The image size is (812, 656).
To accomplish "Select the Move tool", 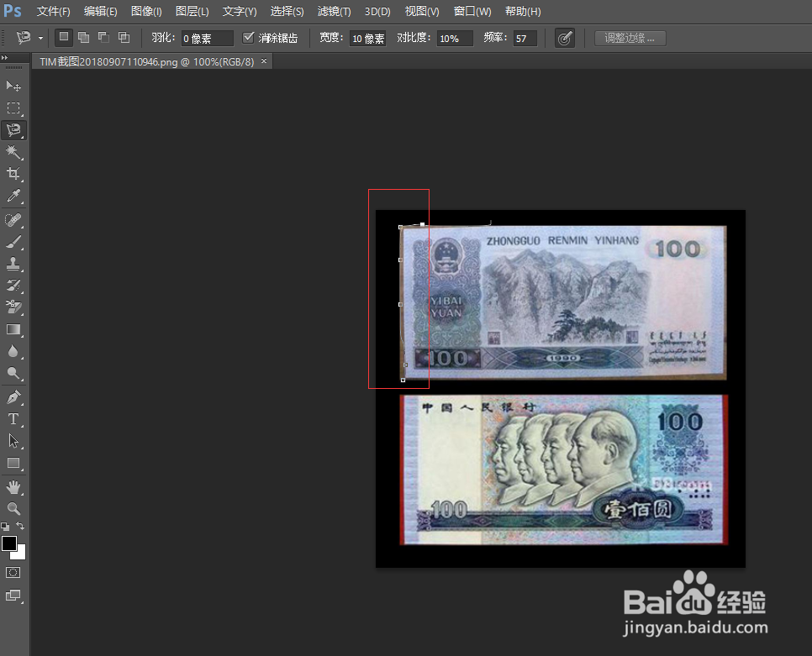I will pos(13,86).
